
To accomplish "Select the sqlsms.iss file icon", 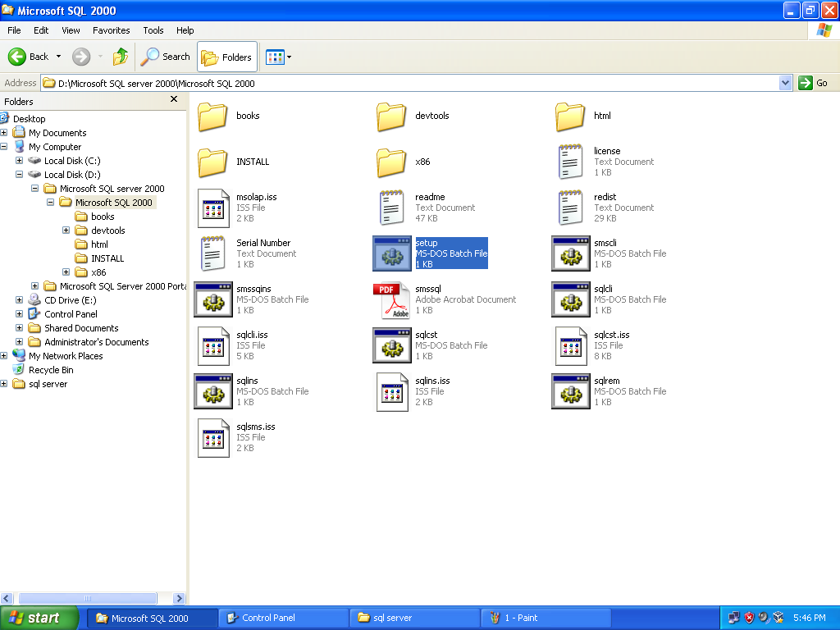I will click(213, 438).
